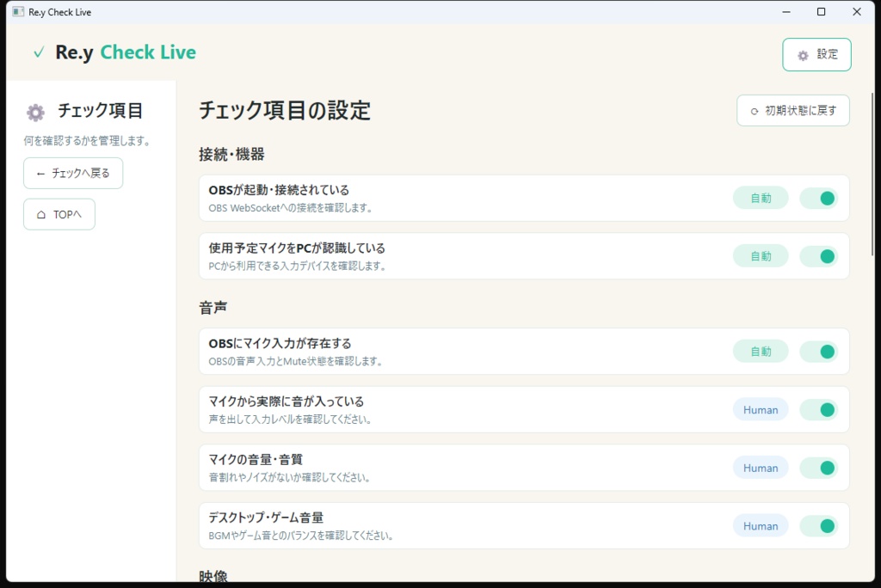This screenshot has height=588, width=881.
Task: Click the app icon in title bar
Action: pos(18,12)
